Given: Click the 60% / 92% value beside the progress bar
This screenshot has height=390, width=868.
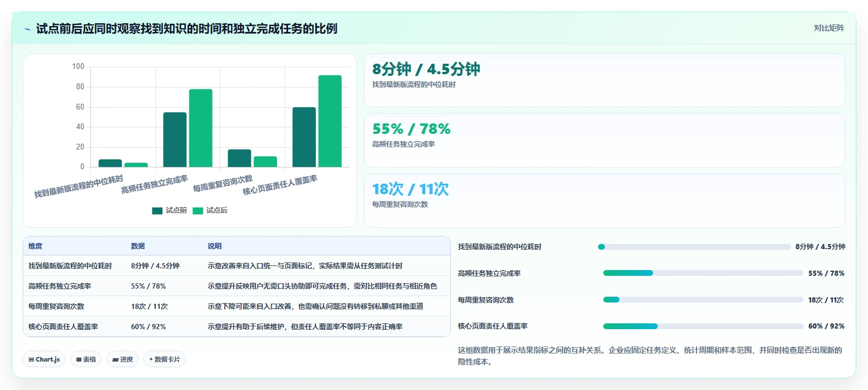Looking at the screenshot, I should tap(826, 326).
